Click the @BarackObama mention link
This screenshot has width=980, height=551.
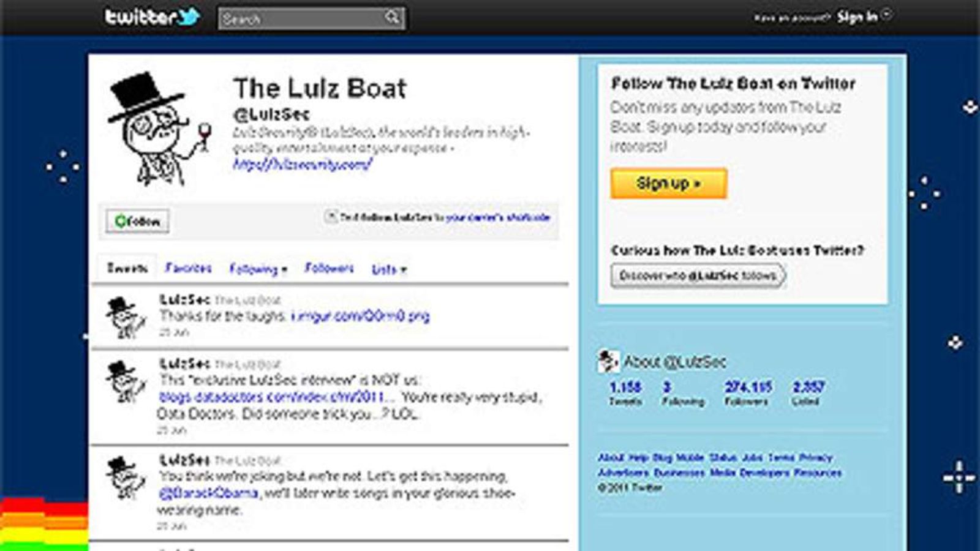pos(208,493)
